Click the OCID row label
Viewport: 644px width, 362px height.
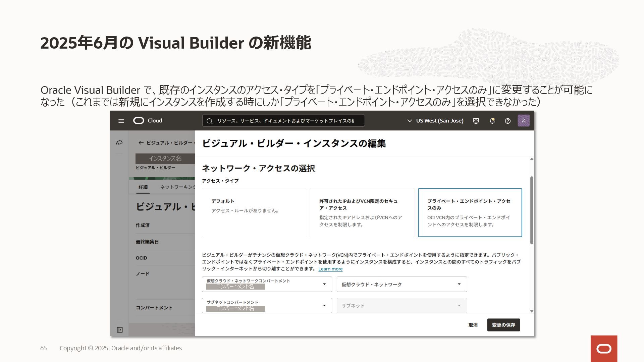point(141,258)
